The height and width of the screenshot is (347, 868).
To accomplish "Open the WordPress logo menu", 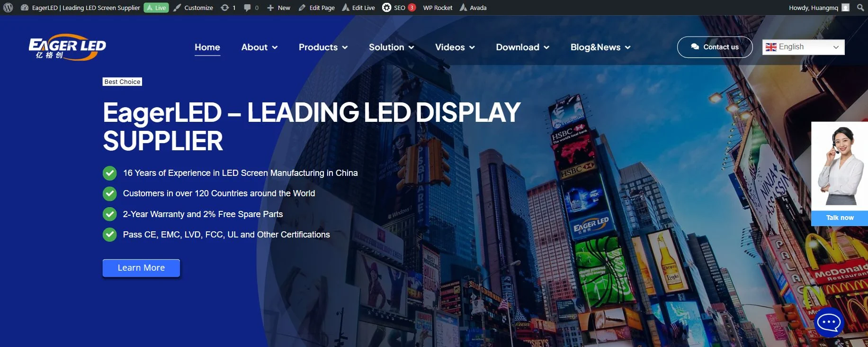I will tap(8, 8).
